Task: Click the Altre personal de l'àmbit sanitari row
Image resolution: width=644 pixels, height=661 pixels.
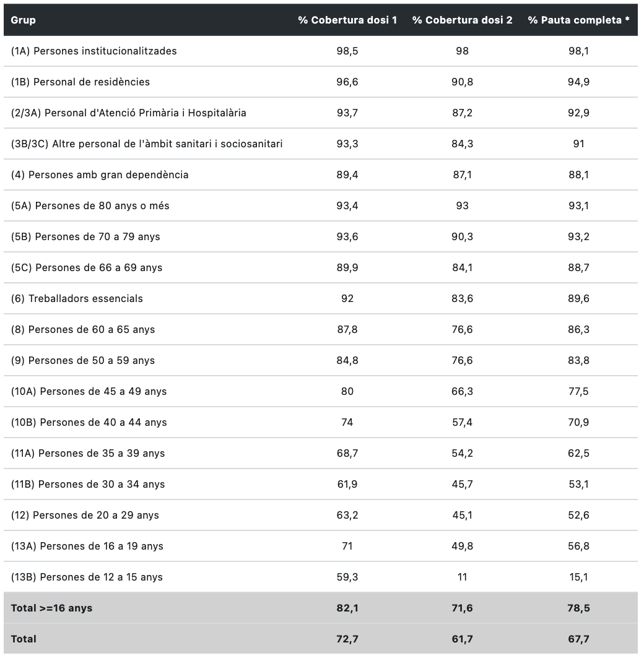Action: pyautogui.click(x=146, y=144)
